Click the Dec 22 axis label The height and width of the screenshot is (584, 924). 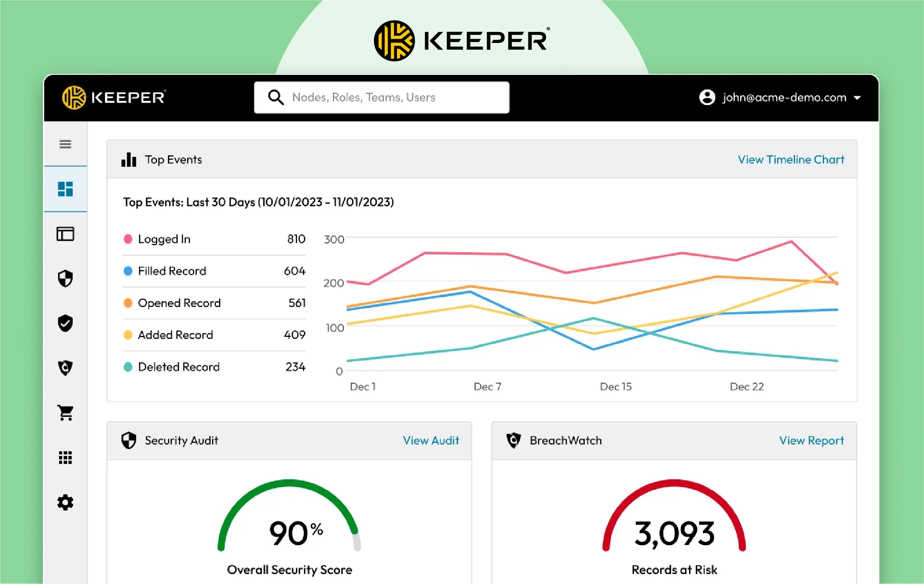[747, 387]
